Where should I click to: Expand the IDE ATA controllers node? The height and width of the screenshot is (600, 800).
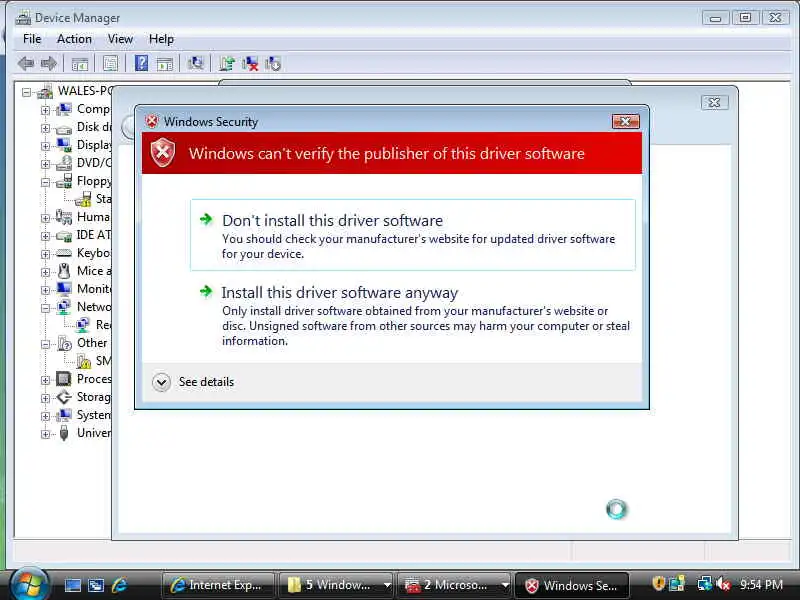tap(45, 236)
